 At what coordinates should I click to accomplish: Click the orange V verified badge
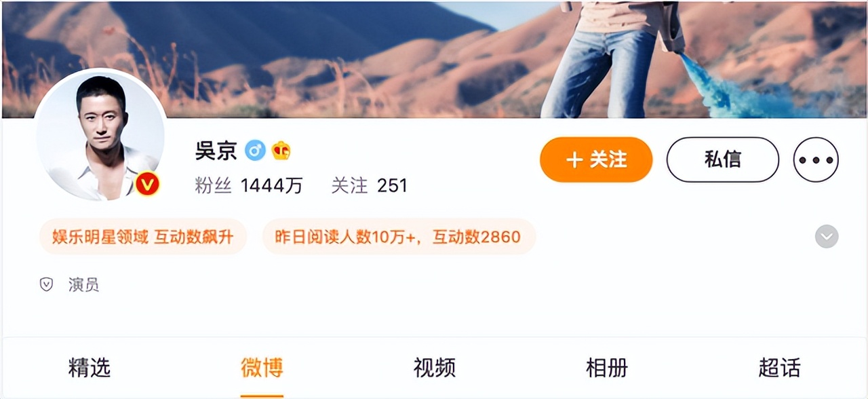point(147,184)
